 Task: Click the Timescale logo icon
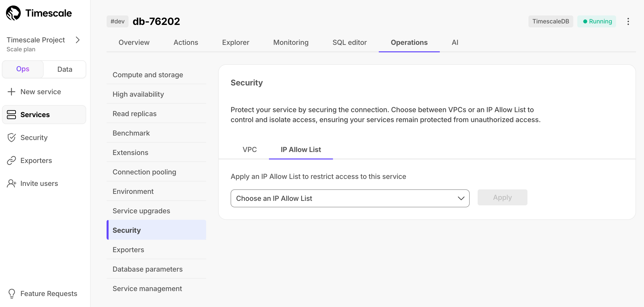click(x=13, y=13)
